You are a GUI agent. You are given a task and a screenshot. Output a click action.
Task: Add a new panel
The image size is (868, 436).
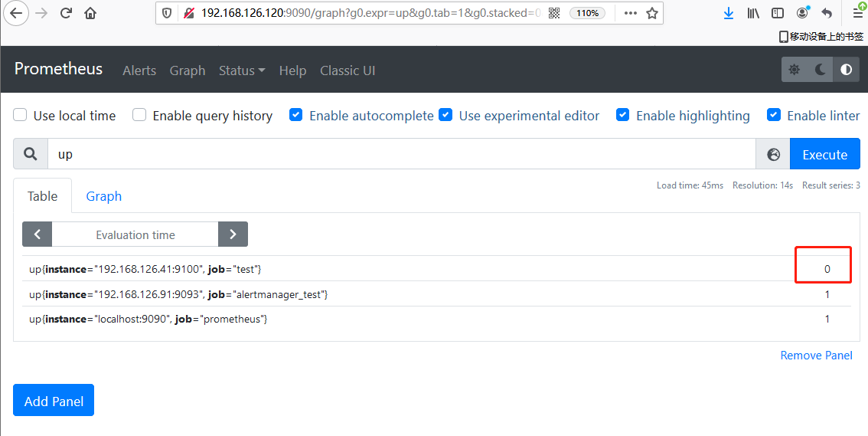[54, 400]
